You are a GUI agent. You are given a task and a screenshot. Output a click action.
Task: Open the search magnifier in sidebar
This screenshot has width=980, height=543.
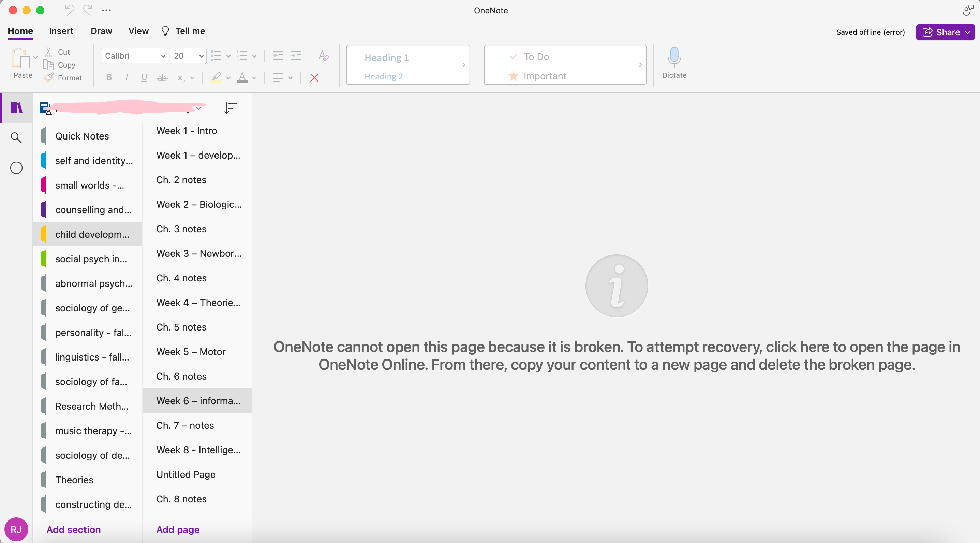pos(16,137)
